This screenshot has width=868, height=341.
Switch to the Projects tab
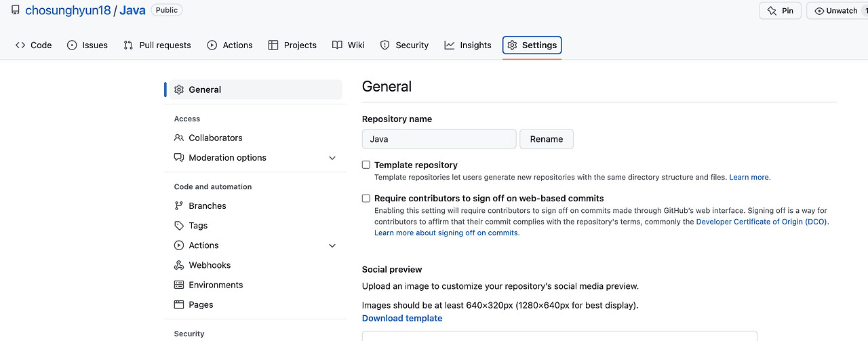click(x=292, y=45)
